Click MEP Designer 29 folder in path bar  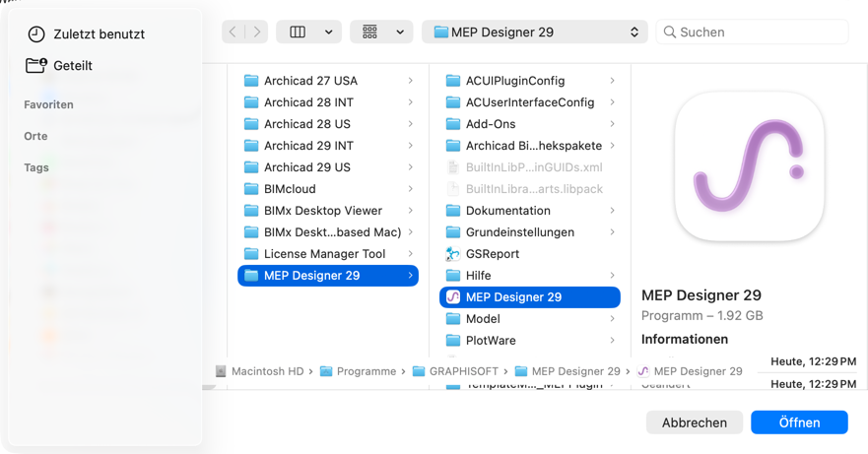575,371
